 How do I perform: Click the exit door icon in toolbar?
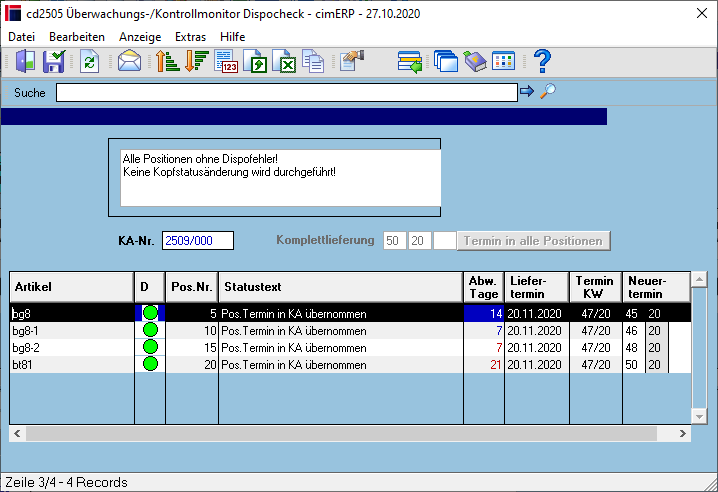(25, 61)
